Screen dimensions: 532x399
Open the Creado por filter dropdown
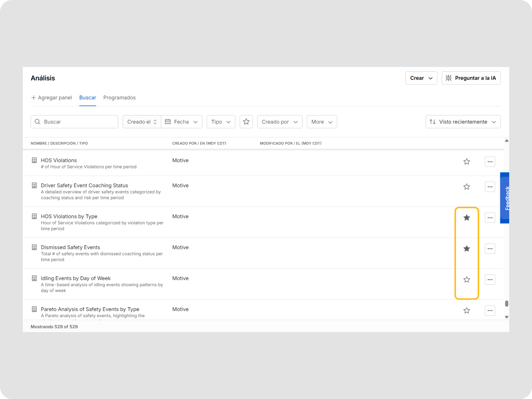tap(279, 122)
